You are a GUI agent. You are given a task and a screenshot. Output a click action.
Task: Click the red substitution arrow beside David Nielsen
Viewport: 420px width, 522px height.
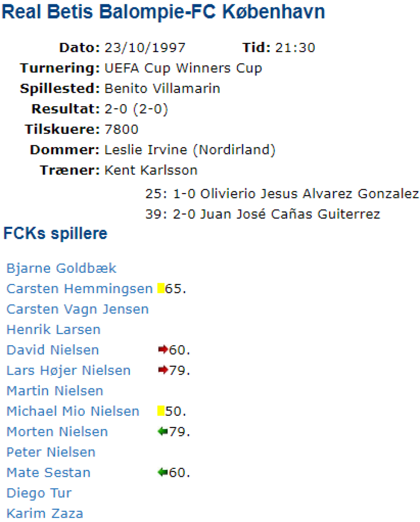[x=163, y=350]
